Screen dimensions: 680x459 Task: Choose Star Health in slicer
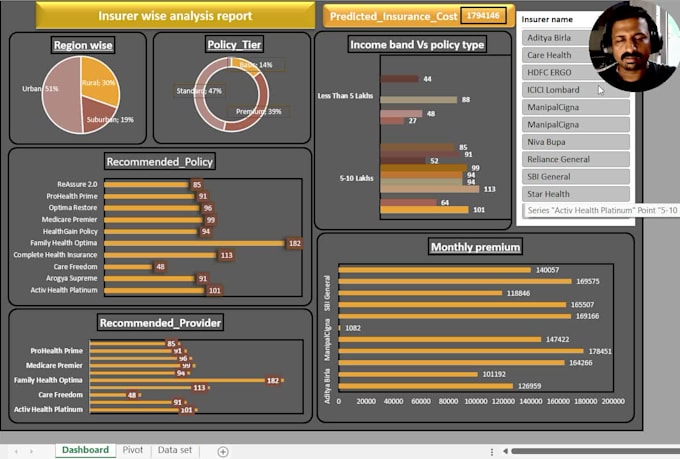[x=575, y=194]
